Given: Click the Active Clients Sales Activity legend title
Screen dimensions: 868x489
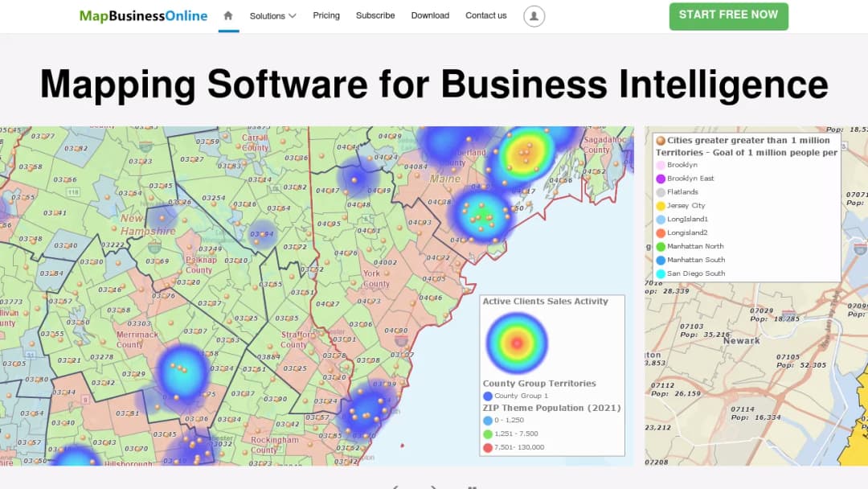Looking at the screenshot, I should pos(545,302).
